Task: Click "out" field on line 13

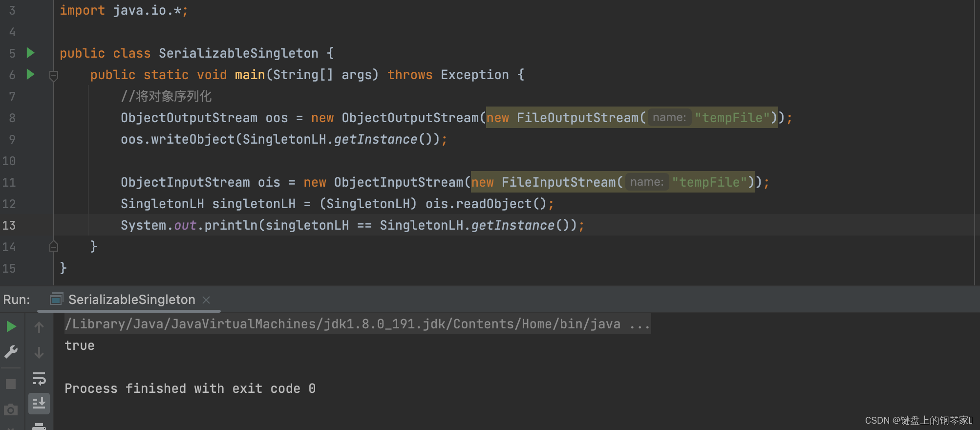Action: [x=185, y=225]
